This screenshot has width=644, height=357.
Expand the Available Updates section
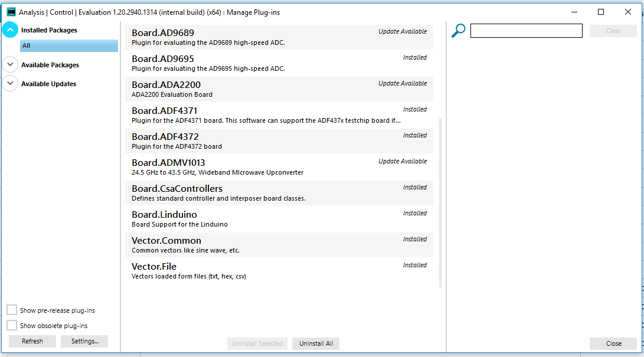(10, 83)
